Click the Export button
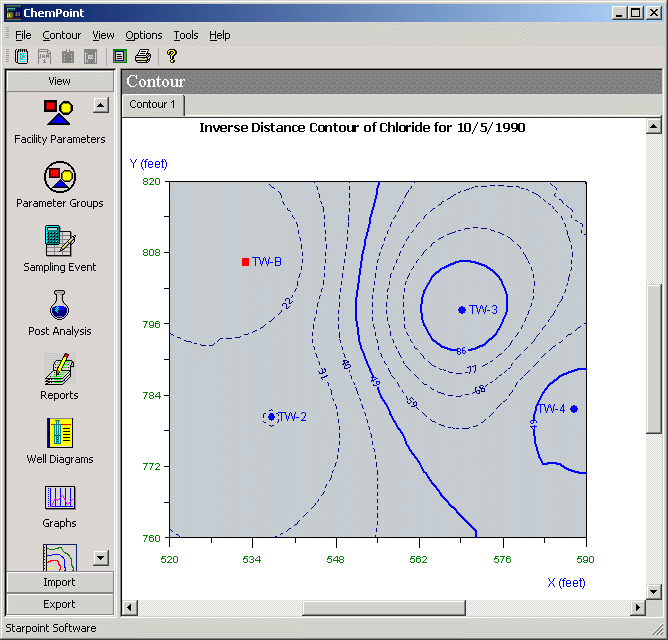The image size is (668, 640). pyautogui.click(x=59, y=604)
